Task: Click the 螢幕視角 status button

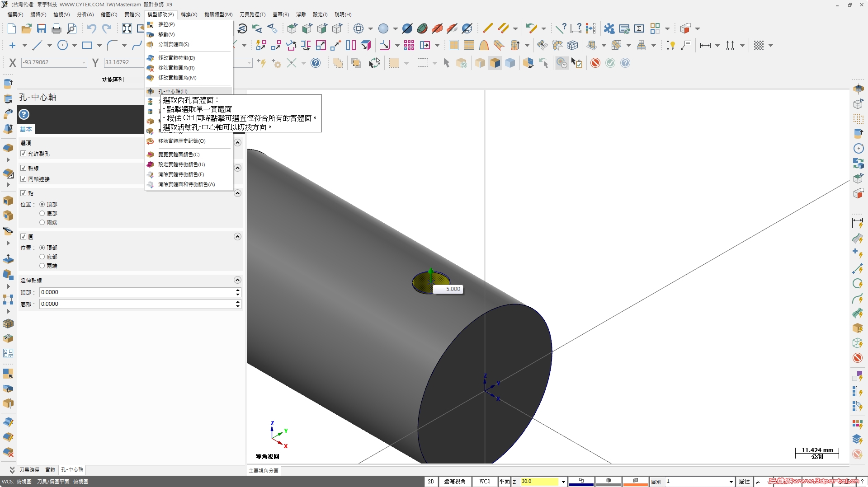Action: tap(455, 482)
